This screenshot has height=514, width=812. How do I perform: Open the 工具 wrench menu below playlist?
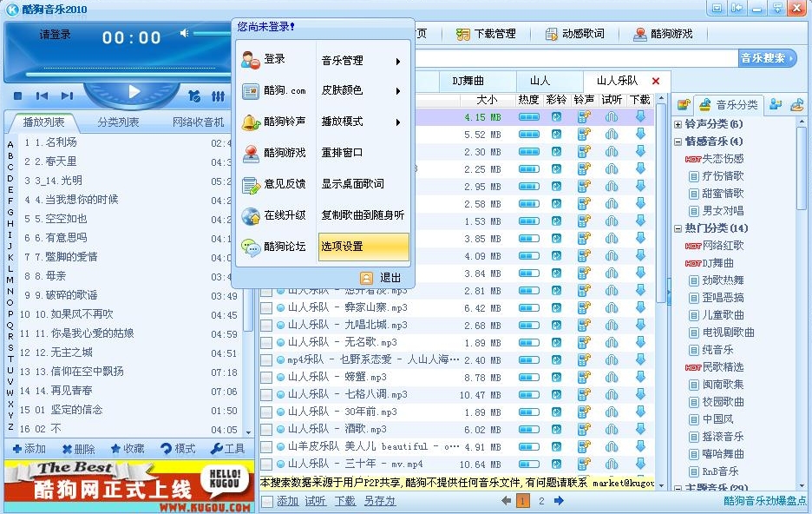click(x=228, y=449)
